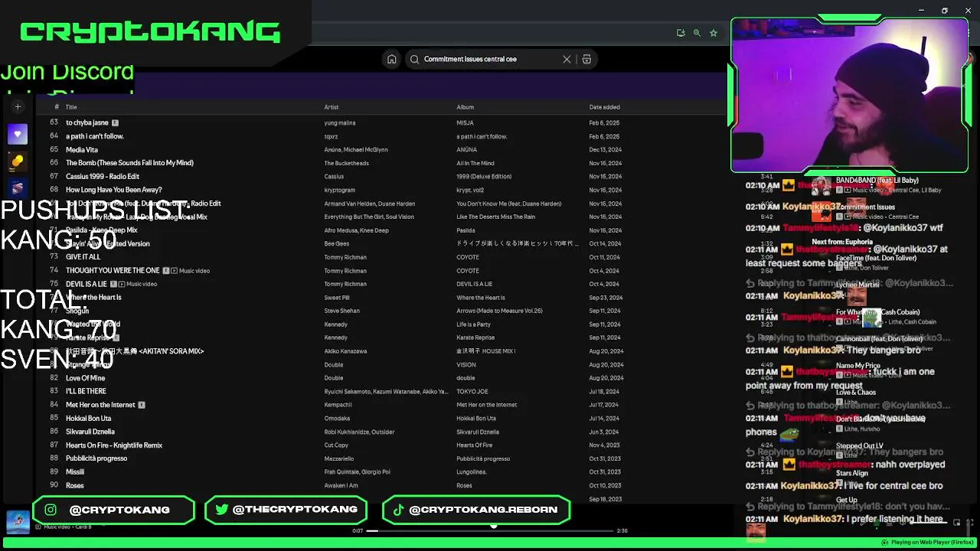The image size is (980, 551).
Task: Select track 'to chyba jasne'
Action: tap(87, 122)
